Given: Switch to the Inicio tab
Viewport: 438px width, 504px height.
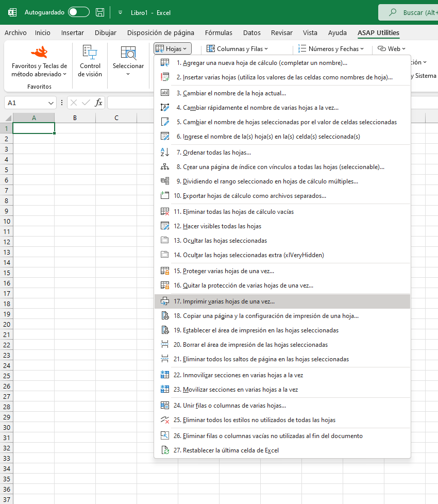Looking at the screenshot, I should [x=42, y=33].
